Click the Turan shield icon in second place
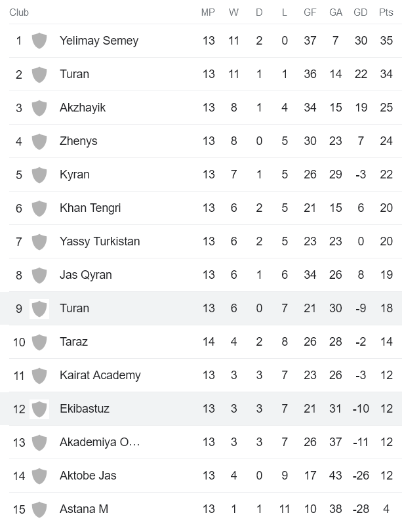The height and width of the screenshot is (532, 402). (39, 74)
